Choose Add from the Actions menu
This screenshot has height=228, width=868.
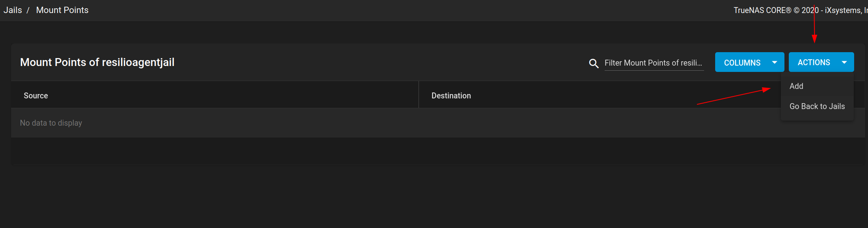pyautogui.click(x=796, y=86)
